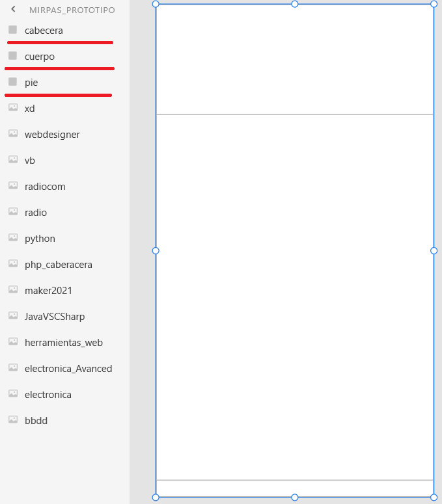Screen dimensions: 442x504
Task: Select the php_caberacera layer name
Action: 58,265
